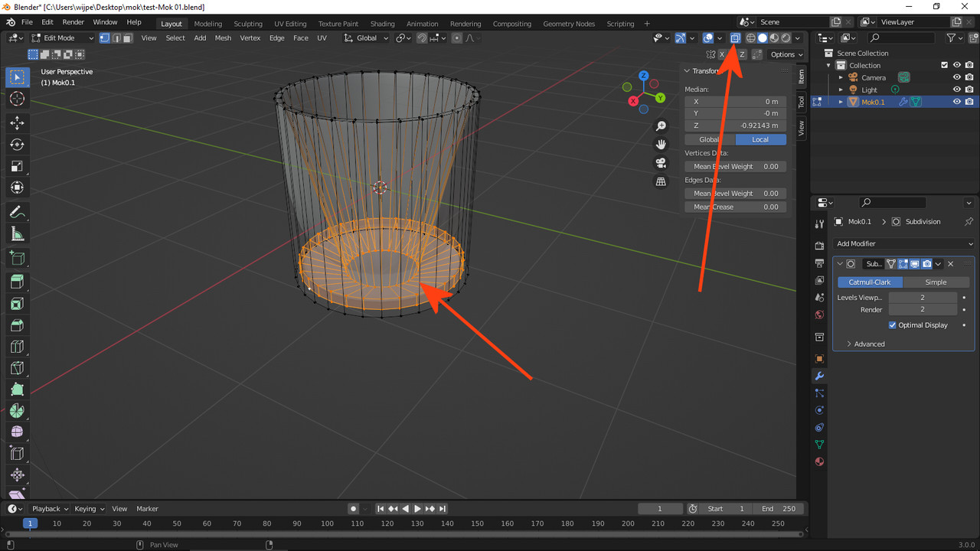Open the Render properties tab icon

tap(819, 246)
